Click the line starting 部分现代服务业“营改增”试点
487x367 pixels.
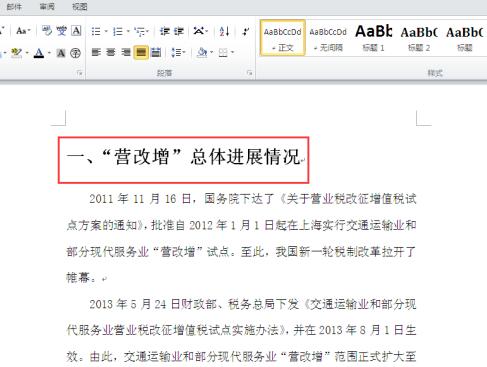point(241,251)
